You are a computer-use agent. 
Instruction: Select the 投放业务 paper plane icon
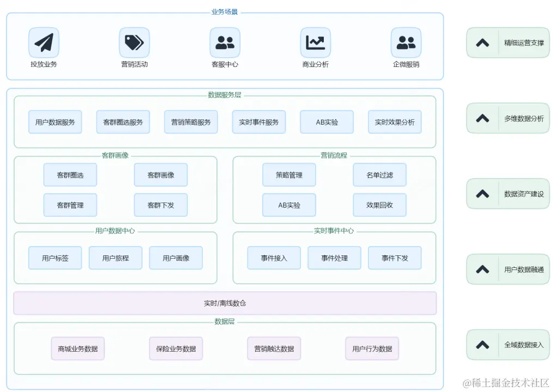click(x=44, y=42)
